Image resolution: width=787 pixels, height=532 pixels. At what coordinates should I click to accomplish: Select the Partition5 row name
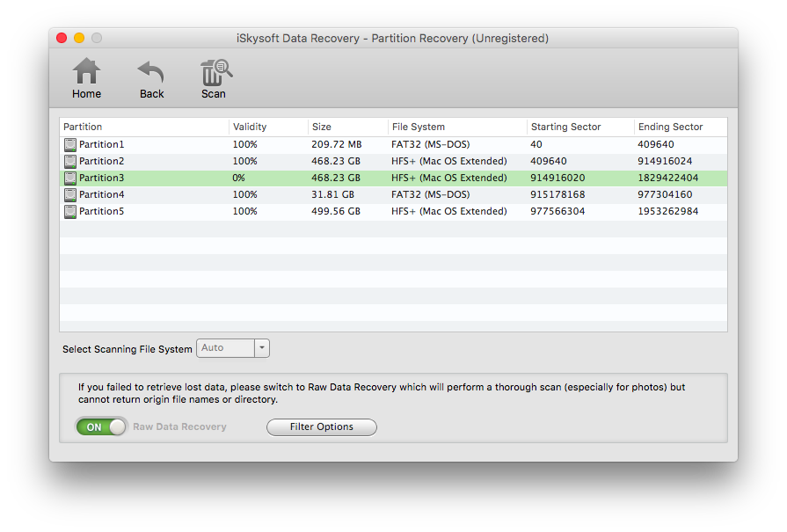pos(101,211)
